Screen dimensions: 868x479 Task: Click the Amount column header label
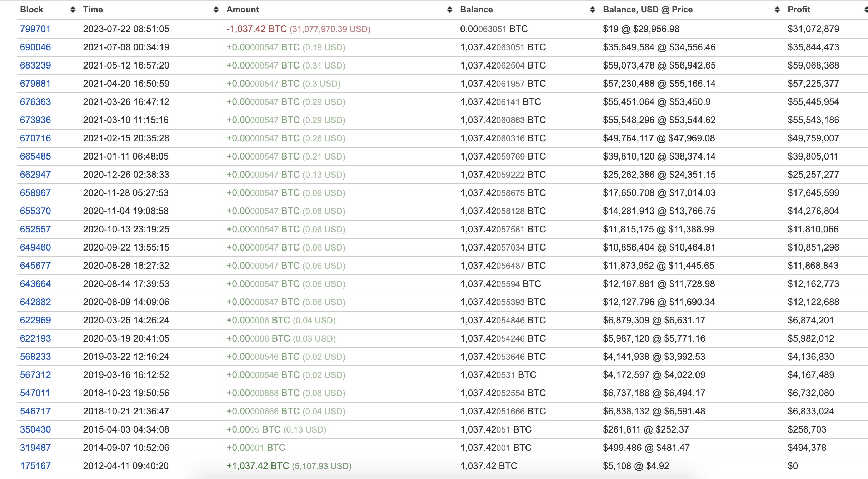[x=243, y=10]
